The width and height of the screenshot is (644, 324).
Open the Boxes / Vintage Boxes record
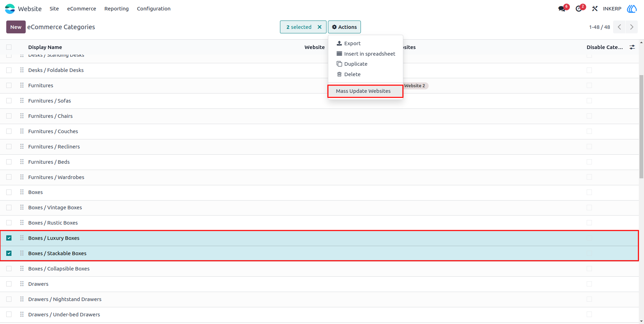[55, 208]
